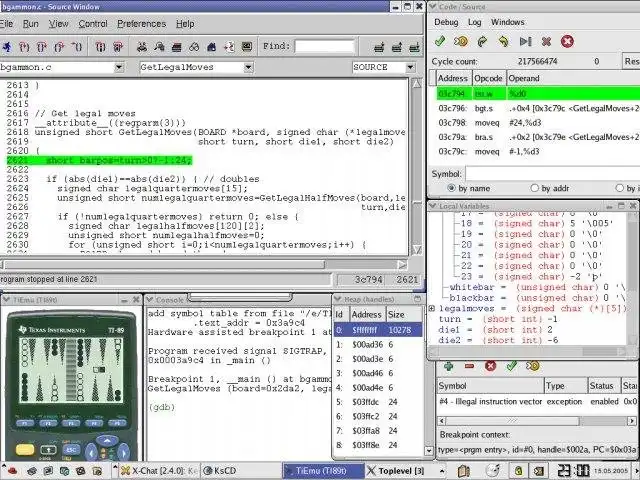The height and width of the screenshot is (480, 640).
Task: Select the 'by name' radio button
Action: click(x=451, y=188)
